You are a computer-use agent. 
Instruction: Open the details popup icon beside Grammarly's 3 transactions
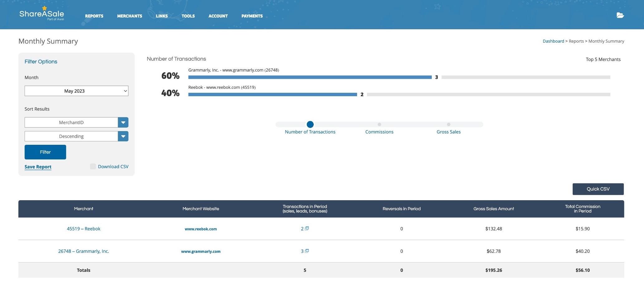pos(307,251)
